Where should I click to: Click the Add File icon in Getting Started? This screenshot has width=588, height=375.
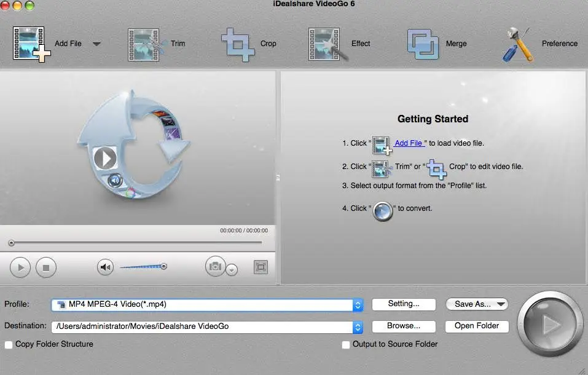(x=382, y=145)
